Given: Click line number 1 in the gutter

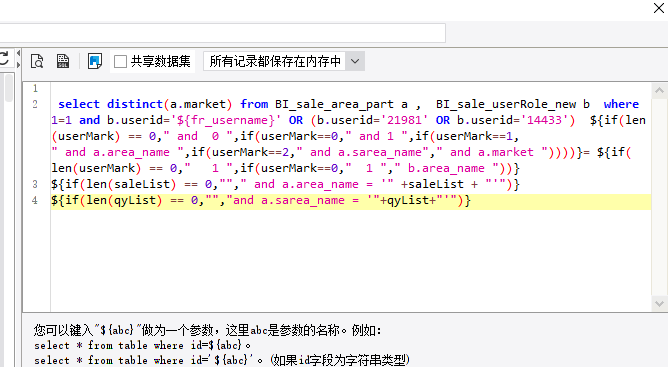Looking at the screenshot, I should coord(35,88).
